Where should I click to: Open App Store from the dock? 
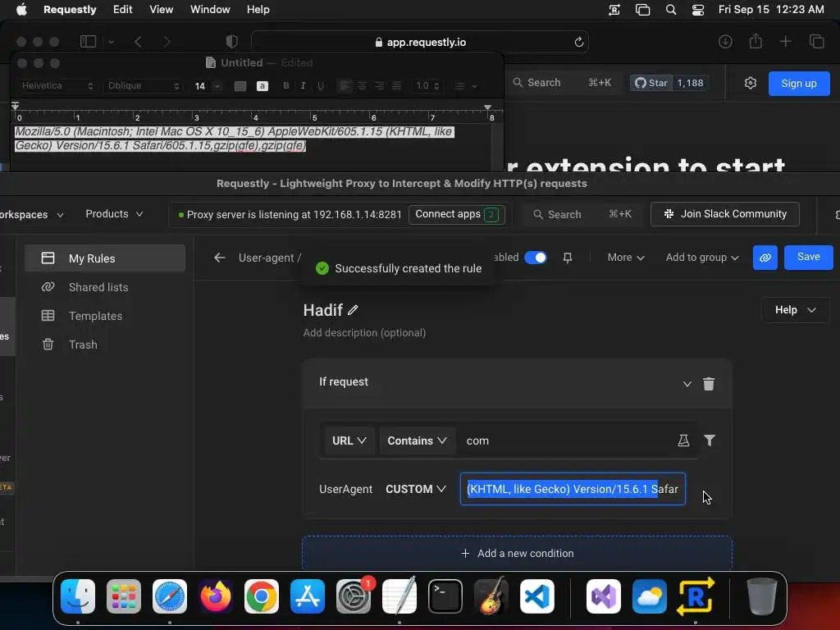click(308, 596)
